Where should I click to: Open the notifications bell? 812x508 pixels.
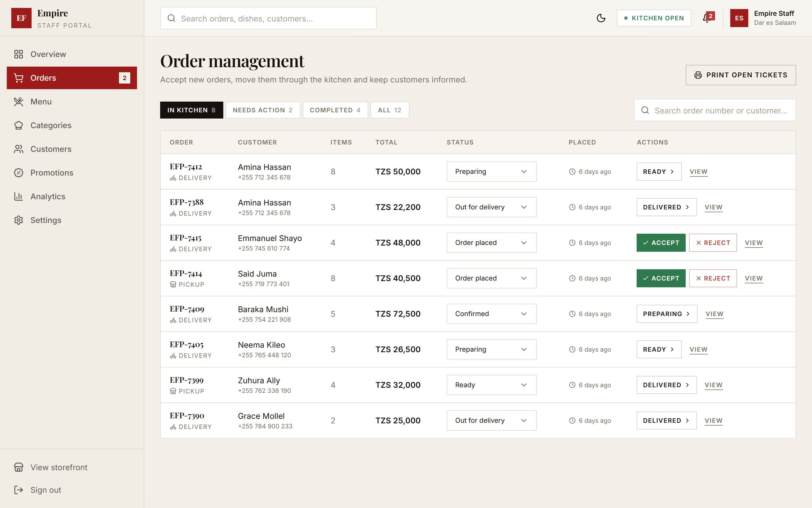tap(707, 18)
